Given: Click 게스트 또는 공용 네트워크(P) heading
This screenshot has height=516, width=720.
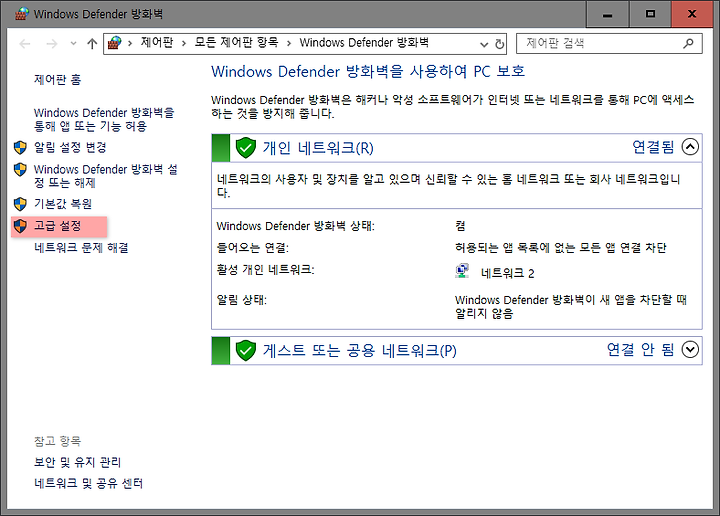Looking at the screenshot, I should 360,351.
